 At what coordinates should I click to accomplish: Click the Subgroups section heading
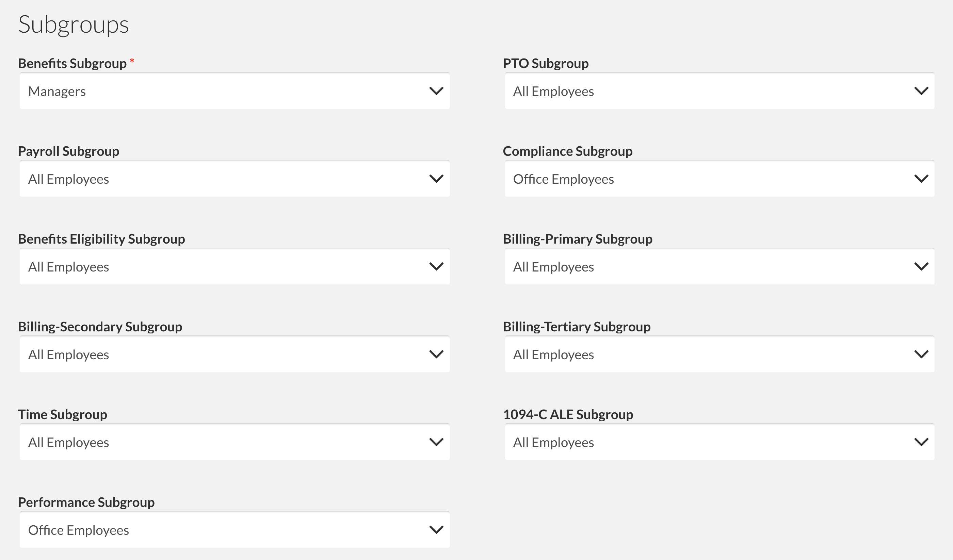[74, 25]
